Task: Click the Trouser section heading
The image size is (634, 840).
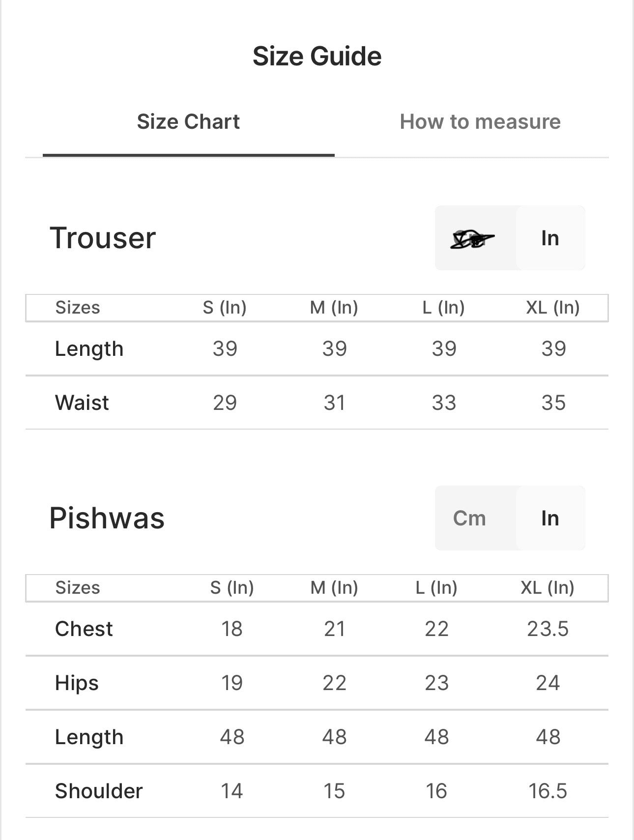Action: click(x=103, y=238)
